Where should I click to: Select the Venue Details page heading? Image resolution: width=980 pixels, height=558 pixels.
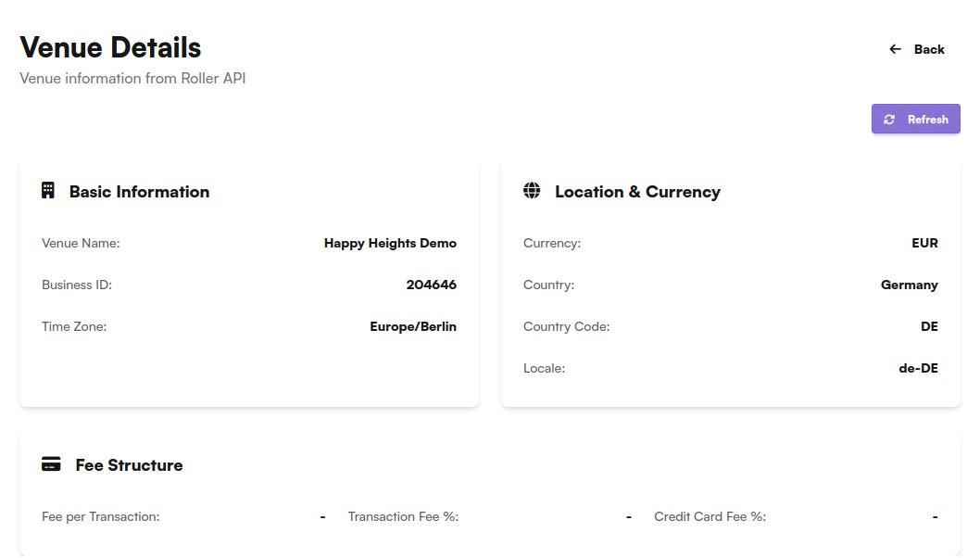point(110,47)
